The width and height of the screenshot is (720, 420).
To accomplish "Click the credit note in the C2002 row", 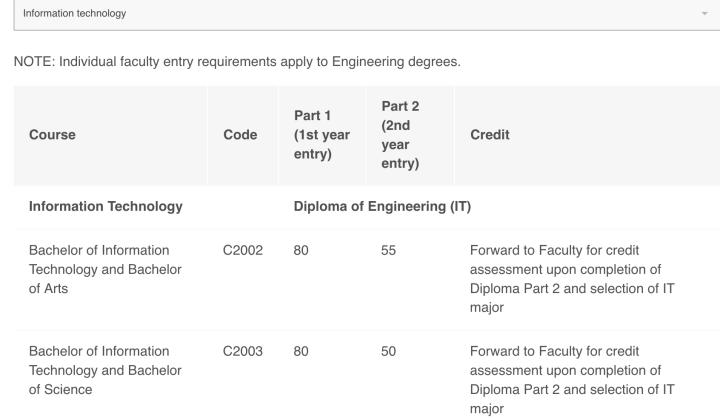I will point(572,279).
